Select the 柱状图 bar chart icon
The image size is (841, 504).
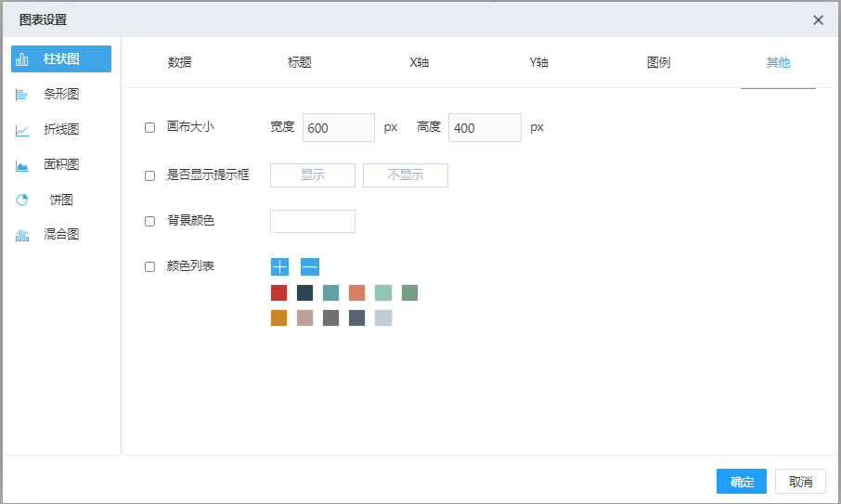click(x=22, y=59)
